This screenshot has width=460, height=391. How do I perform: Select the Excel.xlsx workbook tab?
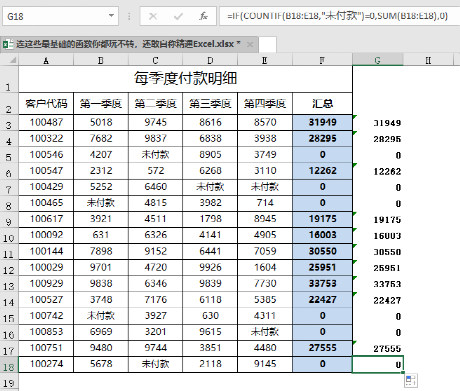[128, 44]
